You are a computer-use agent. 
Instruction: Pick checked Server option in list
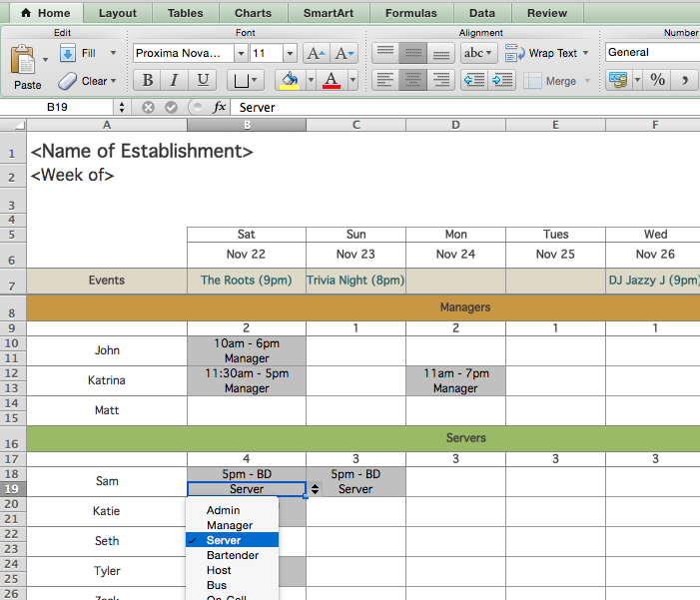pyautogui.click(x=232, y=540)
